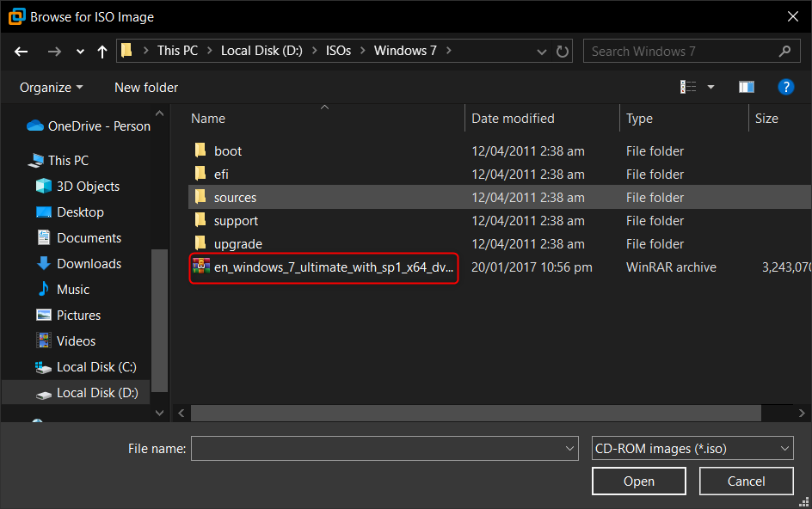Screen dimensions: 812x509
Task: Go forward using the right arrow
Action: [54, 52]
